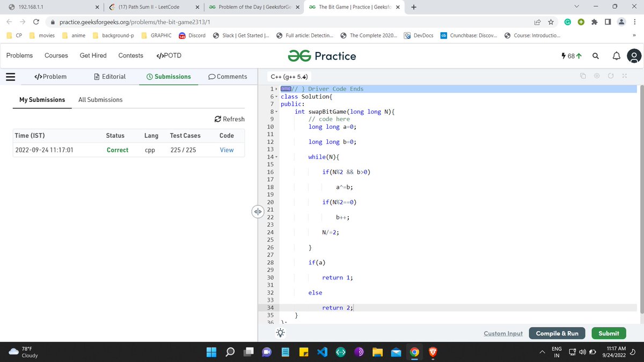Go back using the browser back arrow

[x=9, y=22]
